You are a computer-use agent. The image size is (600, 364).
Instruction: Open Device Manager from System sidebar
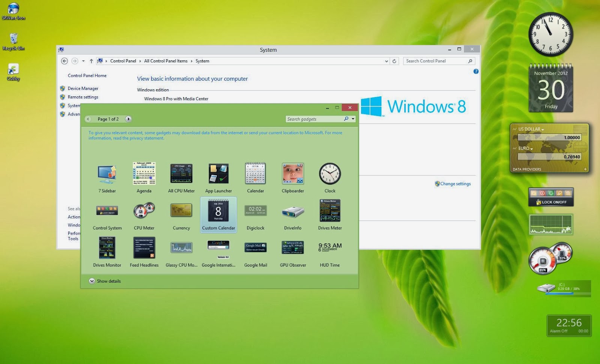point(83,88)
